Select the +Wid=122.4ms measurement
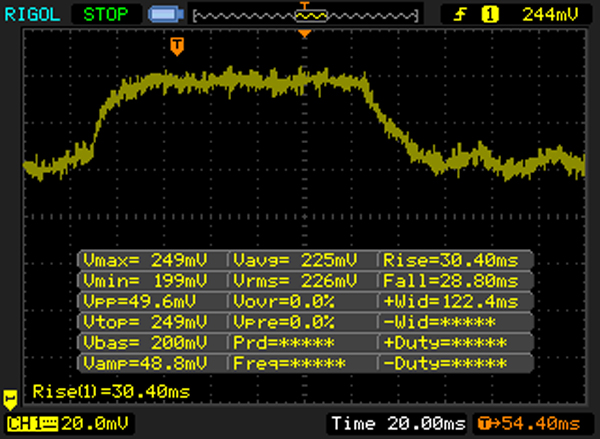 (451, 302)
